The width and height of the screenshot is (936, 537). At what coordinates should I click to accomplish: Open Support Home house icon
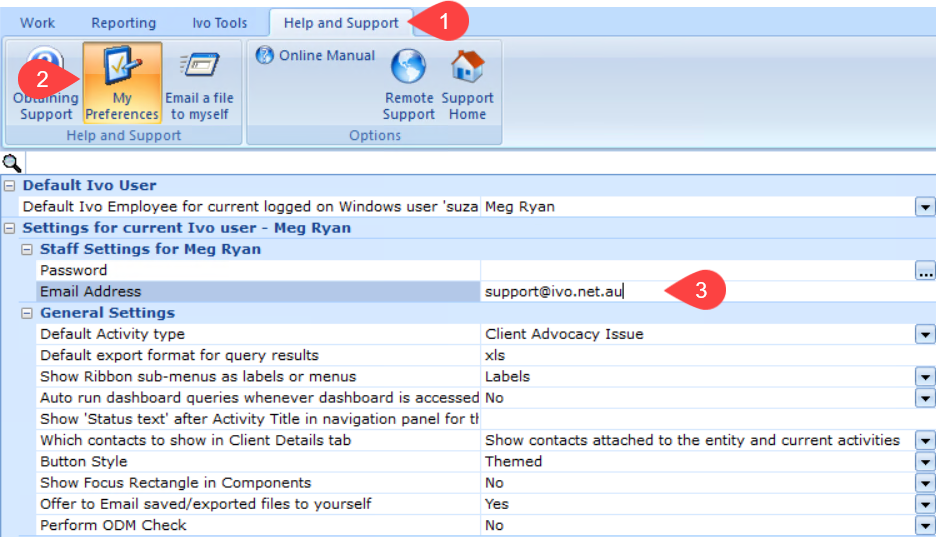467,68
